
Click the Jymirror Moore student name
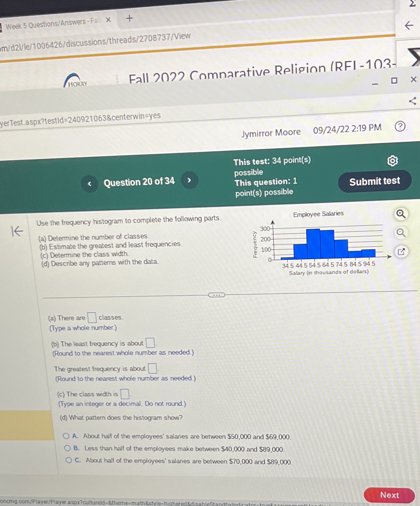coord(271,133)
